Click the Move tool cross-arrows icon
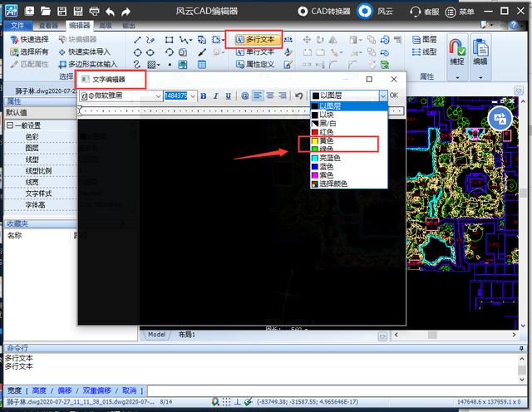This screenshot has height=412, width=532. (307, 40)
